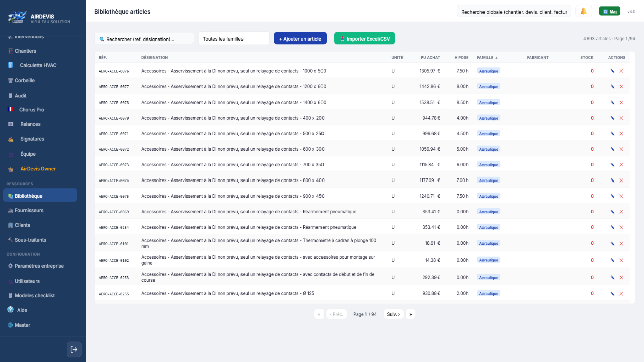Jump to last page with » button
Screen dimensions: 644x362
[x=411, y=314]
